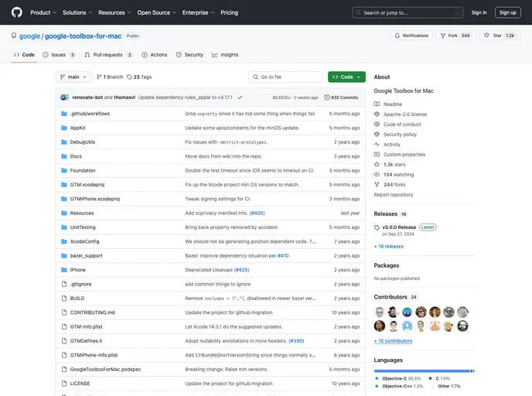The height and width of the screenshot is (396, 532).
Task: Click the Foundation folder icon
Action: tap(63, 171)
